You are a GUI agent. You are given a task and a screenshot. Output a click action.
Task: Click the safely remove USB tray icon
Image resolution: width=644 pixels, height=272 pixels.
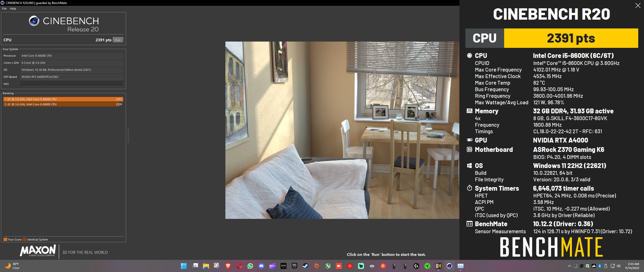[x=606, y=266]
